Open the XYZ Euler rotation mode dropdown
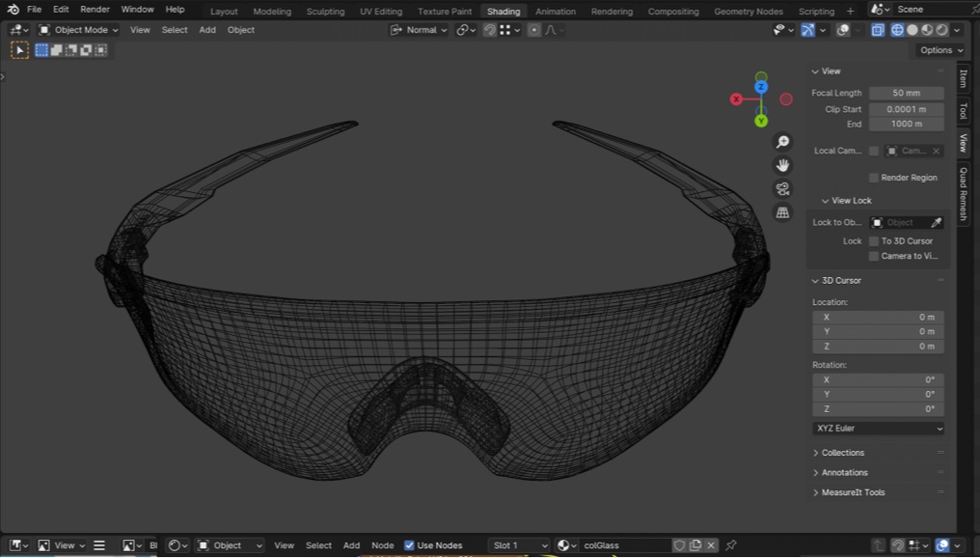 [878, 429]
